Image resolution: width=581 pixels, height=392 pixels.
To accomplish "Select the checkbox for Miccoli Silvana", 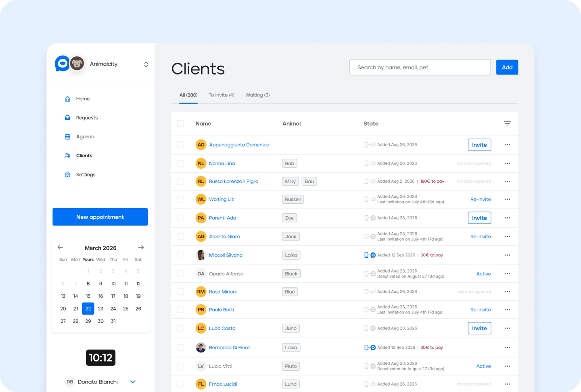I will click(181, 255).
